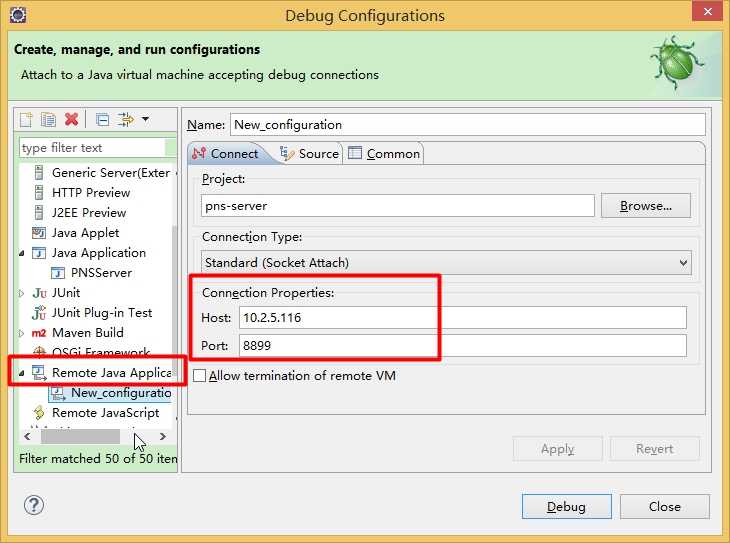Click the Common tab icon
The image size is (730, 543).
click(x=355, y=153)
